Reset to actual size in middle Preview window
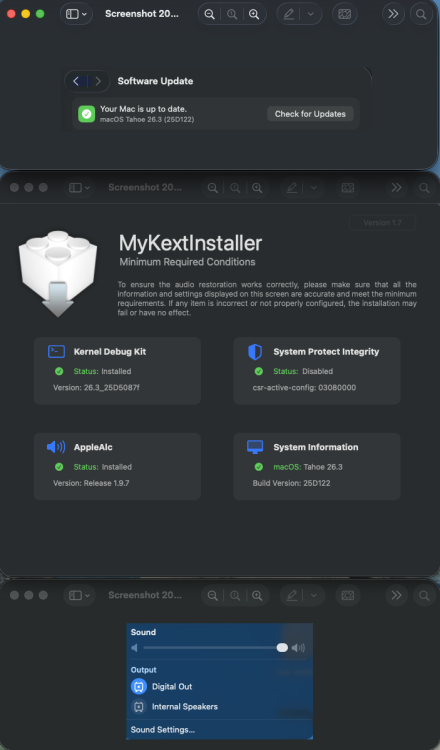440x750 pixels. (235, 188)
